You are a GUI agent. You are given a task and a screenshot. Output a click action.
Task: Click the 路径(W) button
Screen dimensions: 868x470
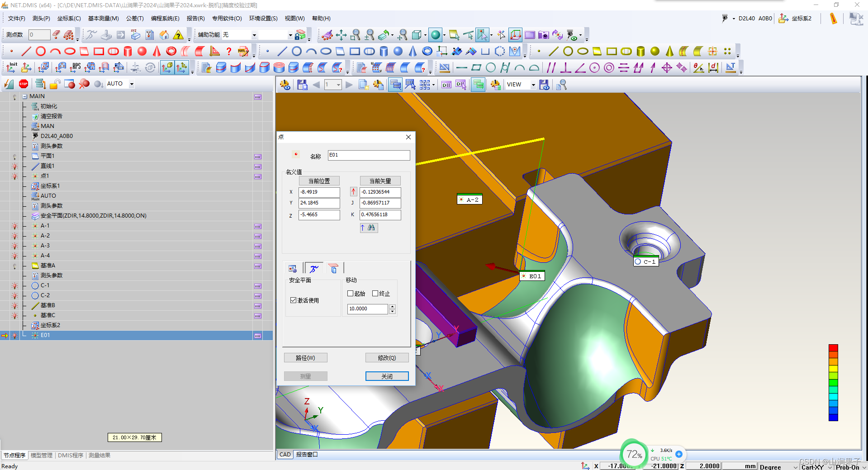305,358
